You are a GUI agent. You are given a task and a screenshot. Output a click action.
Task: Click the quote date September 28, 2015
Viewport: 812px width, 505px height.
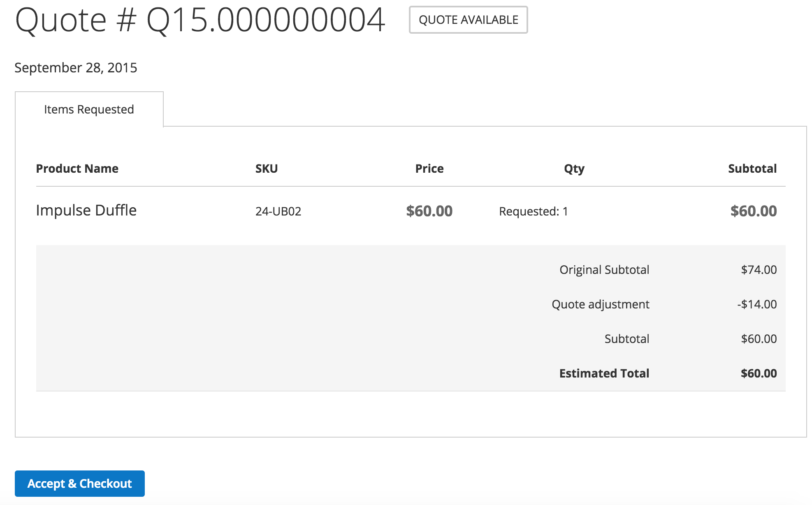(x=76, y=67)
